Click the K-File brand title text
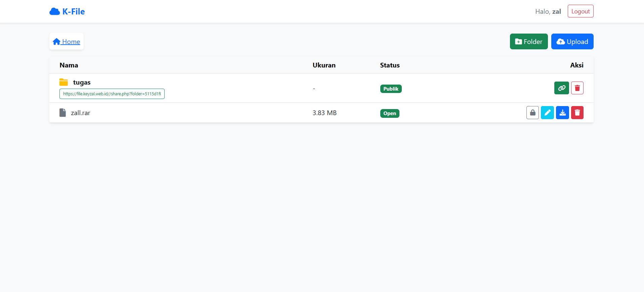 74,12
